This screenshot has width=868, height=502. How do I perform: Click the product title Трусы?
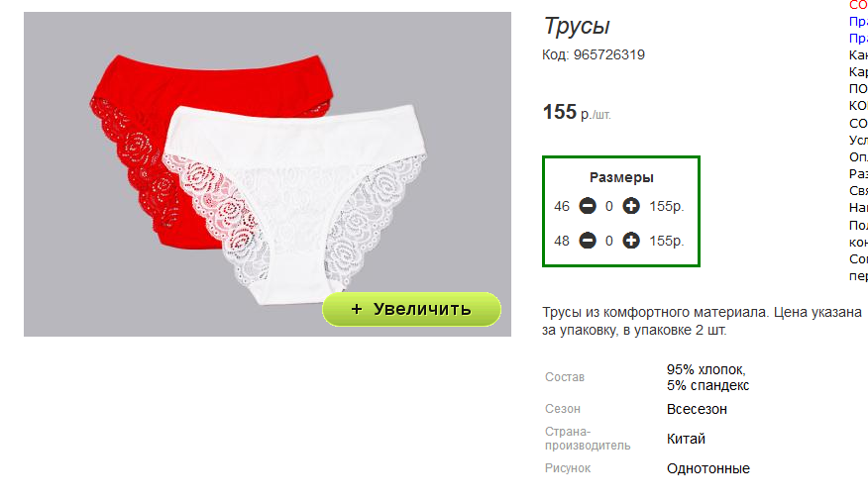[577, 27]
